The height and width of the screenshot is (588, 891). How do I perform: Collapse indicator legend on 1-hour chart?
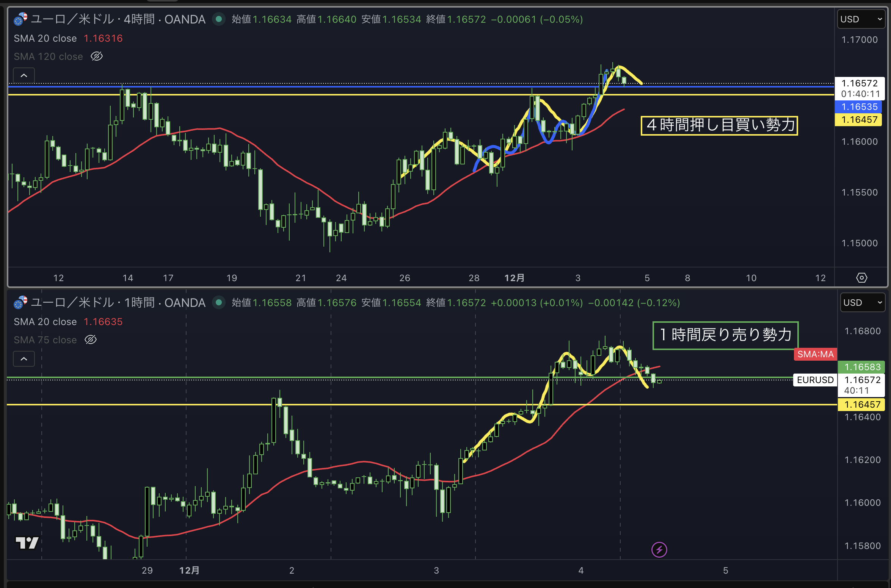point(24,359)
